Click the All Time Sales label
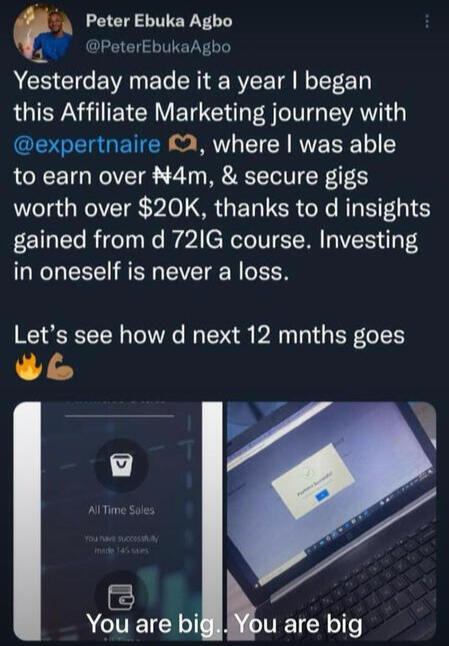The height and width of the screenshot is (646, 449). coord(121,510)
